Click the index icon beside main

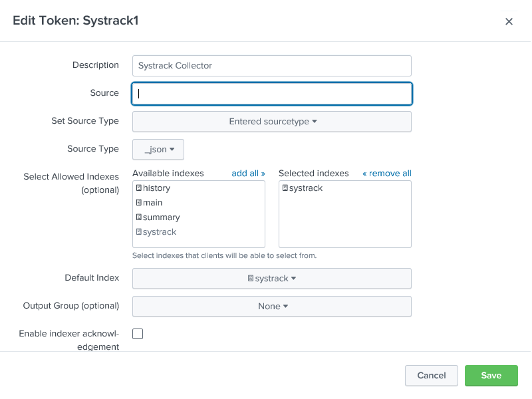139,202
